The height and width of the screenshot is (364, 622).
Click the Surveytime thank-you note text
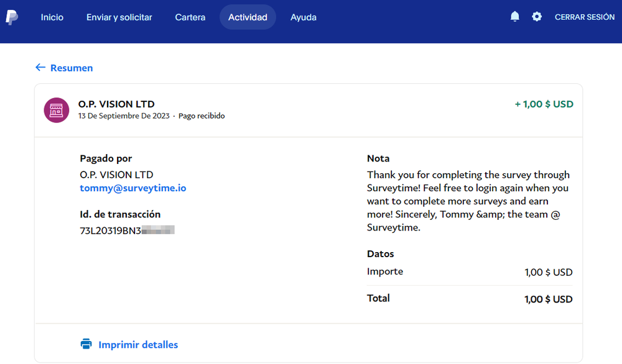(468, 201)
